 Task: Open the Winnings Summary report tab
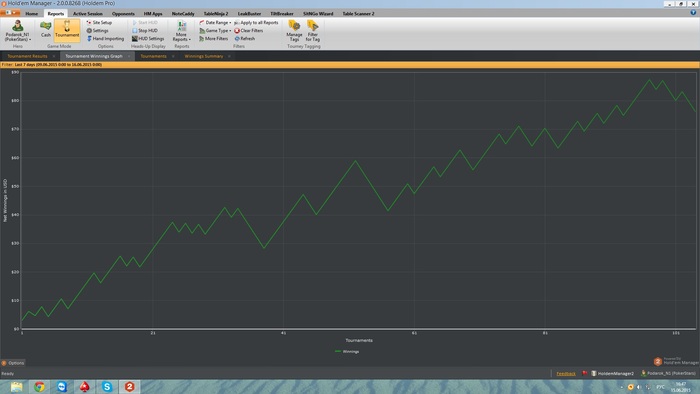click(x=204, y=56)
